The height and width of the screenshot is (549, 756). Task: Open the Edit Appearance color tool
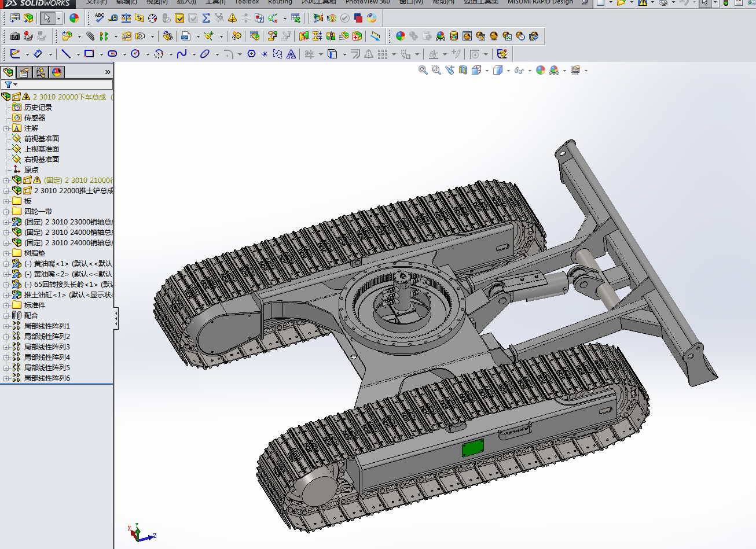click(x=540, y=70)
